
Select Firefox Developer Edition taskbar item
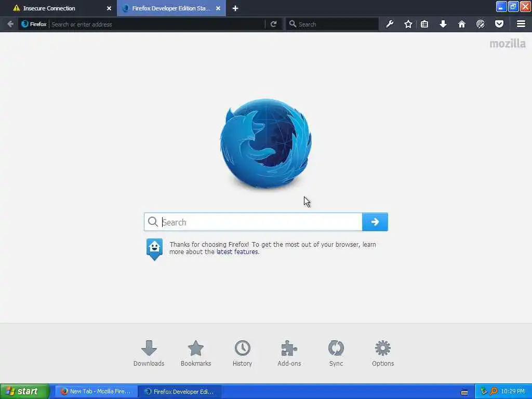(180, 391)
